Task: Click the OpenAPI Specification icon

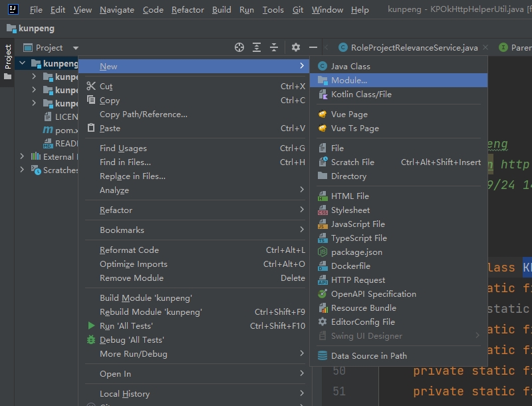Action: [x=323, y=294]
